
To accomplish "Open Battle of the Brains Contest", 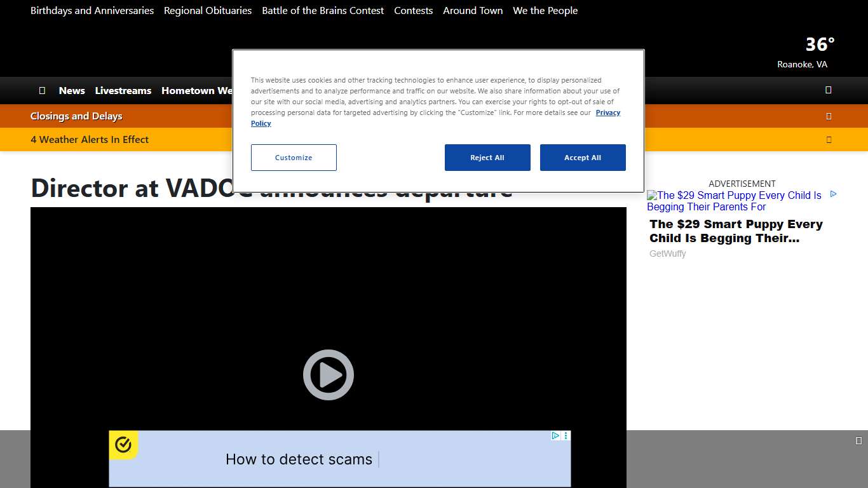I will 323,11.
